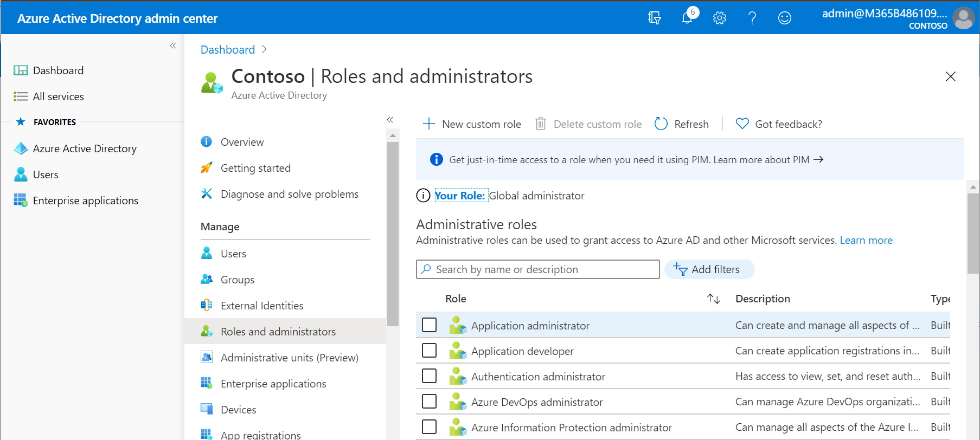This screenshot has height=440, width=980.
Task: Click the Description column header
Action: pos(763,299)
